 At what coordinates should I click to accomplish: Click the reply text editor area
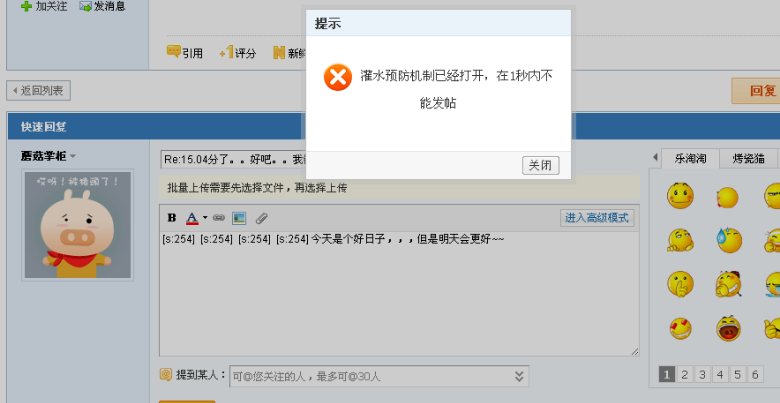point(399,294)
